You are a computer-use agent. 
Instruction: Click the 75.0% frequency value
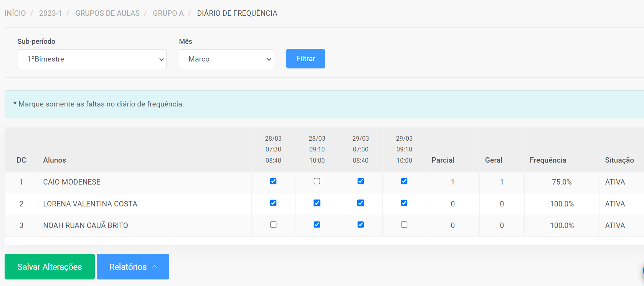562,182
